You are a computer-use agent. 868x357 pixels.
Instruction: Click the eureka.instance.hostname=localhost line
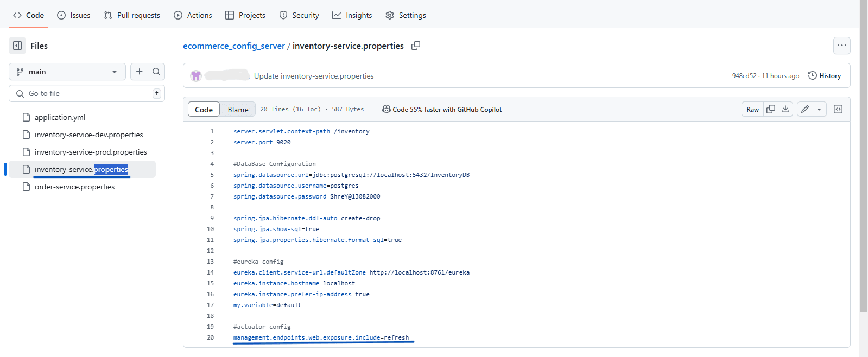click(x=294, y=283)
